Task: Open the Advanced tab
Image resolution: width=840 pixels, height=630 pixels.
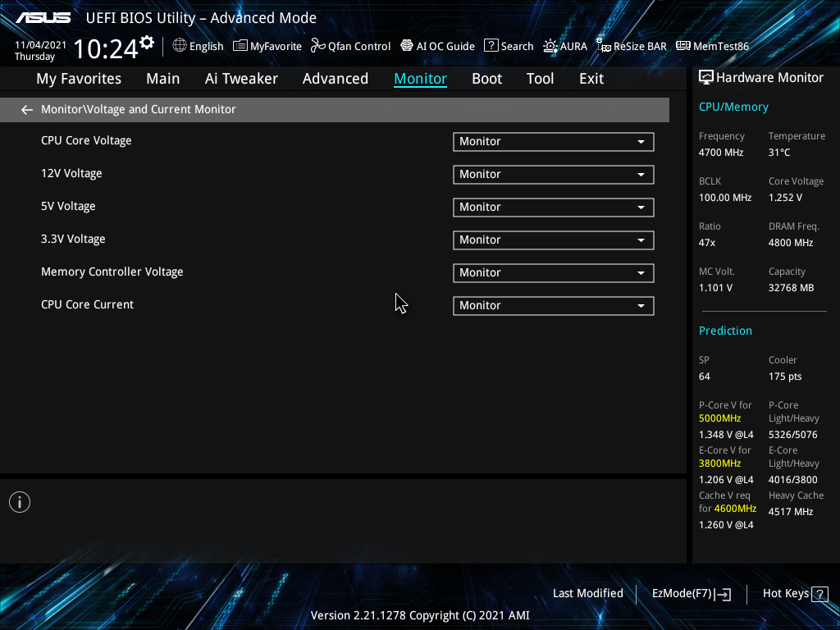Action: click(336, 79)
